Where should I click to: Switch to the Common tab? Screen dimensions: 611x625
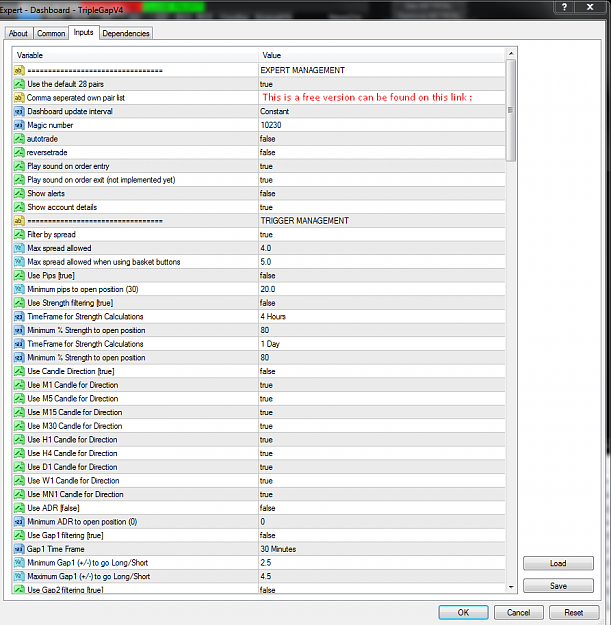51,33
